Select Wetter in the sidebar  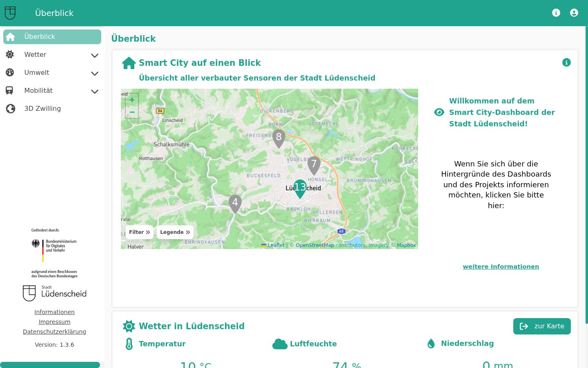pos(52,55)
